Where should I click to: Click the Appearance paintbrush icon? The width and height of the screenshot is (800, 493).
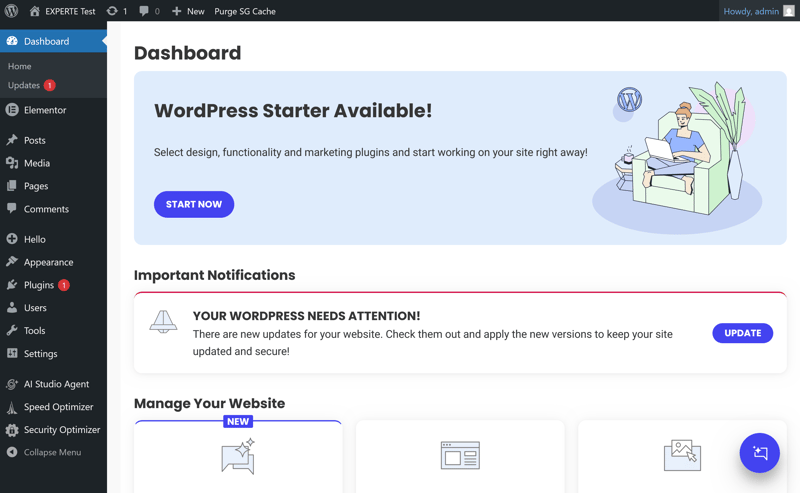click(x=12, y=262)
